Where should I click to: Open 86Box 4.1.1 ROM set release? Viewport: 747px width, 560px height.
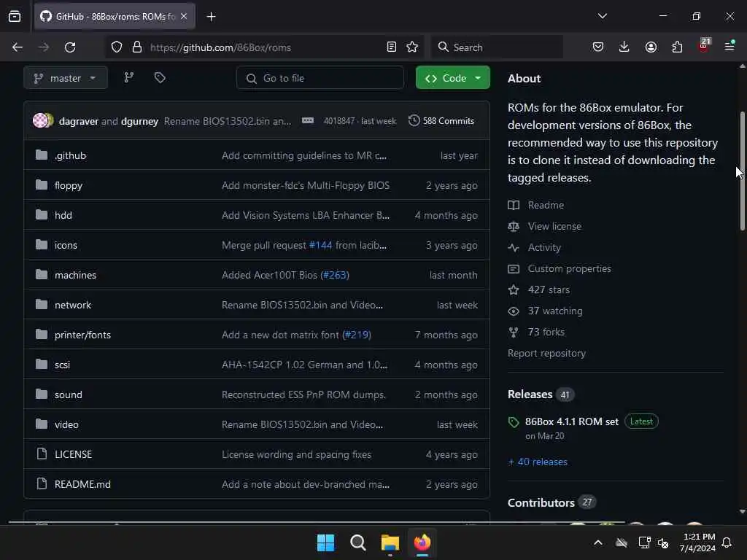(x=572, y=421)
